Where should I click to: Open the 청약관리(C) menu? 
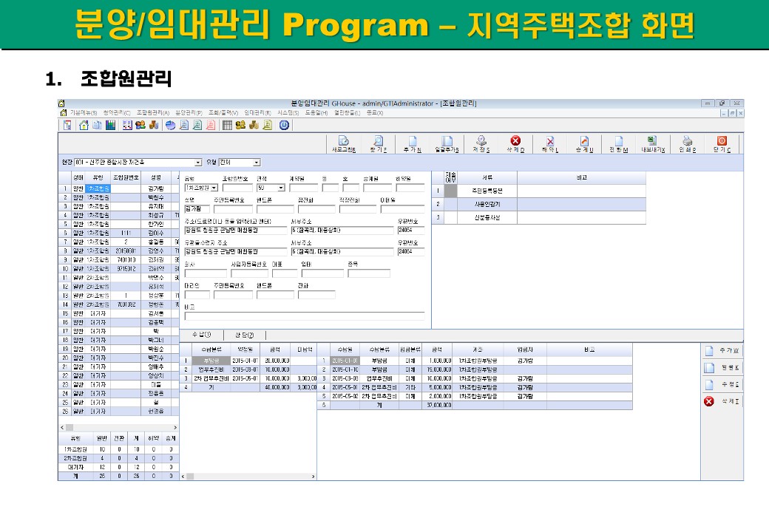(116, 112)
